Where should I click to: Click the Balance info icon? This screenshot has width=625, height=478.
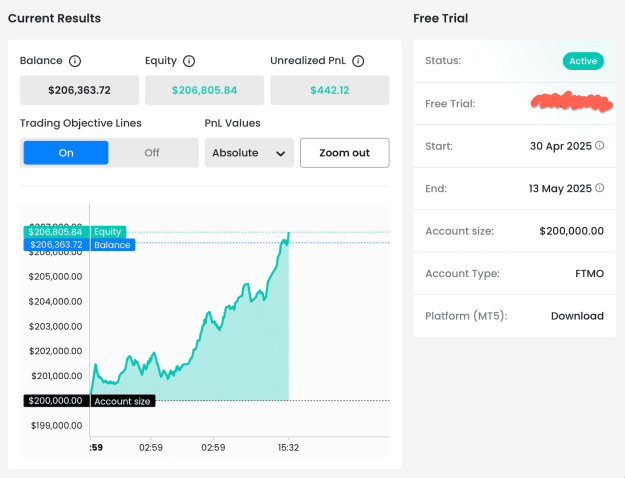click(x=75, y=61)
